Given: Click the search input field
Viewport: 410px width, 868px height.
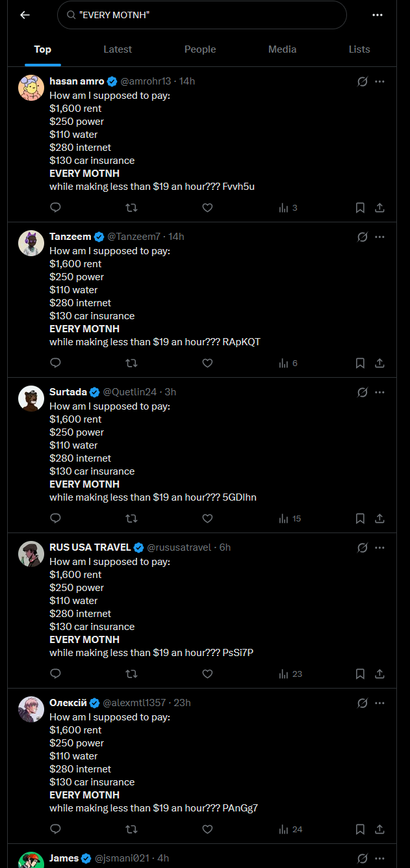Looking at the screenshot, I should click(208, 15).
